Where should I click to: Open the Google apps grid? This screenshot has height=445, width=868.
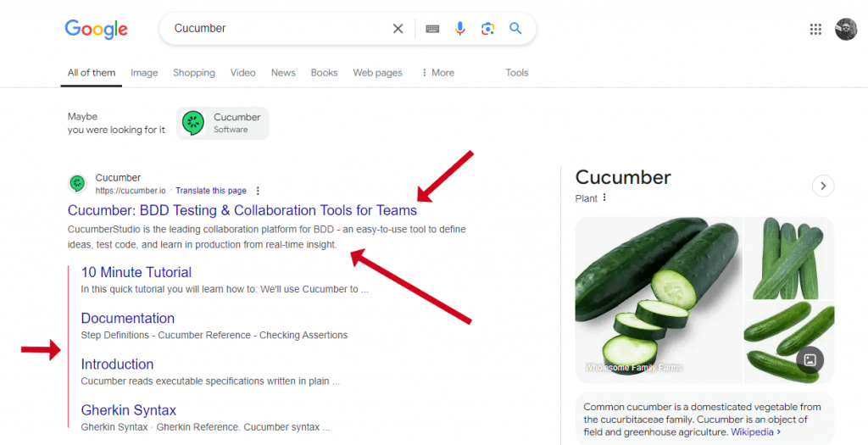coord(815,30)
